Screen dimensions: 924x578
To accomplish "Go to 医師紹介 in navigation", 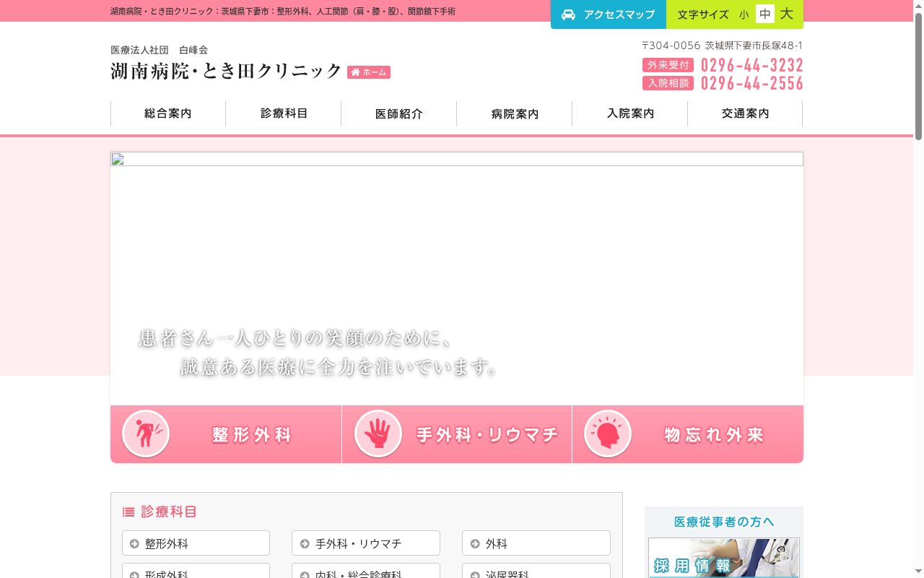I will point(399,113).
